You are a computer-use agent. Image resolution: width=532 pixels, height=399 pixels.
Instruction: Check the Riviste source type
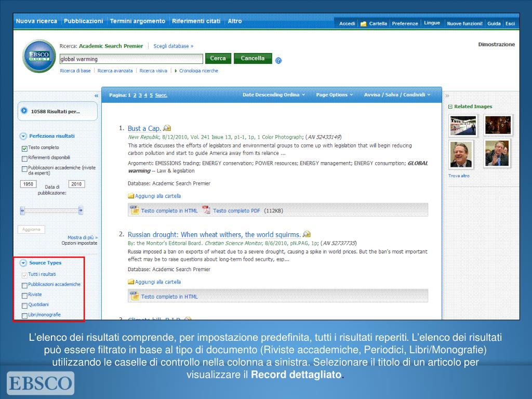[24, 296]
